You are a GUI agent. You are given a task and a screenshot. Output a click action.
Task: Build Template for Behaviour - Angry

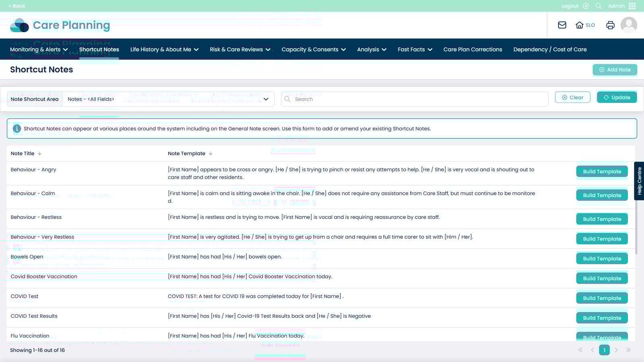(x=602, y=172)
